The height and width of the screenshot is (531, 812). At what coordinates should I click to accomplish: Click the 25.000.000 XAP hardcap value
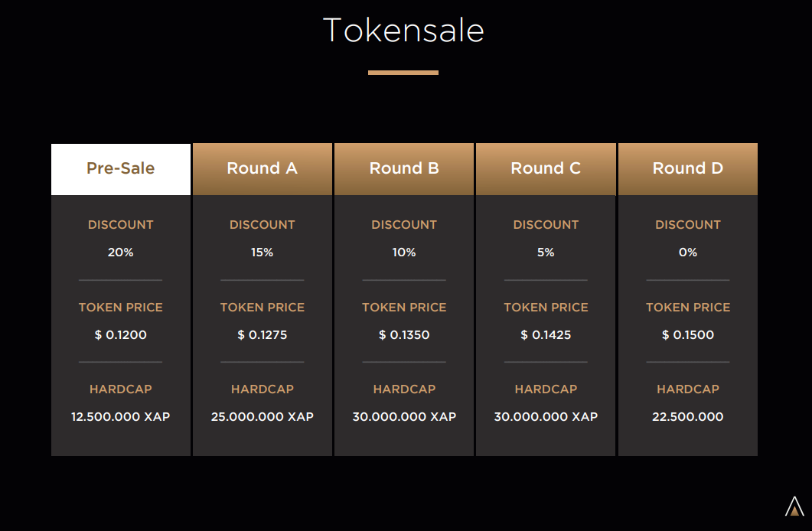tap(262, 417)
